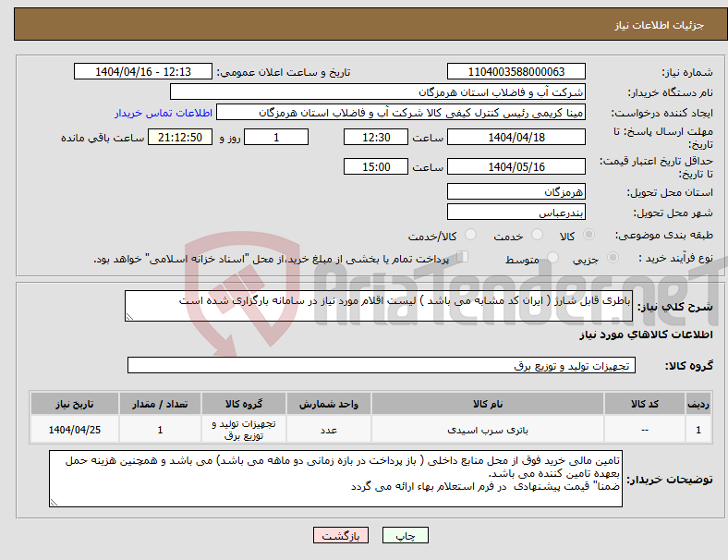Select the کالا radio button
The image size is (728, 560).
pos(588,235)
